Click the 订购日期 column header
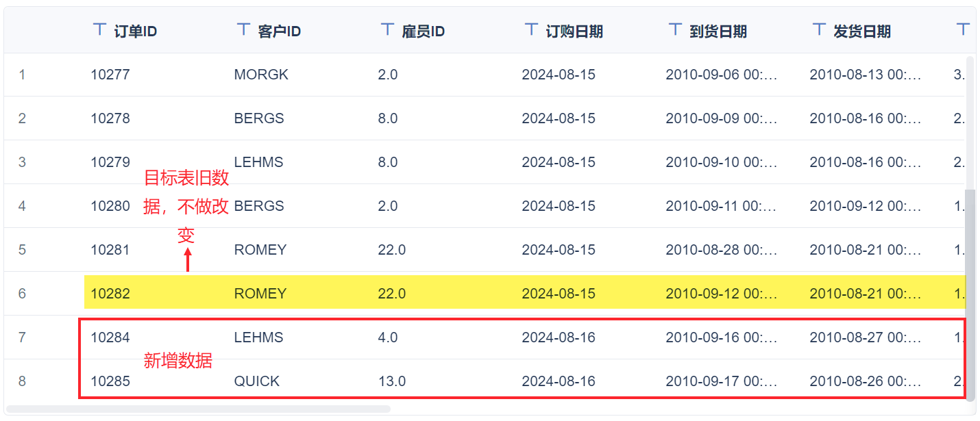Screen dimensions: 980x421 (574, 31)
